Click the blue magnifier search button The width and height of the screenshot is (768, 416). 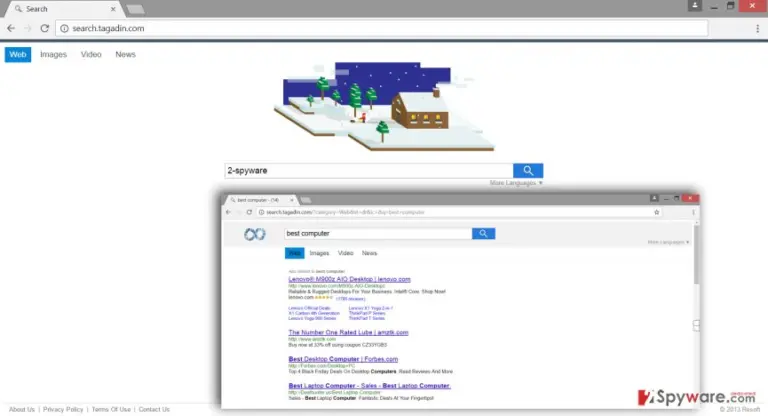point(528,171)
